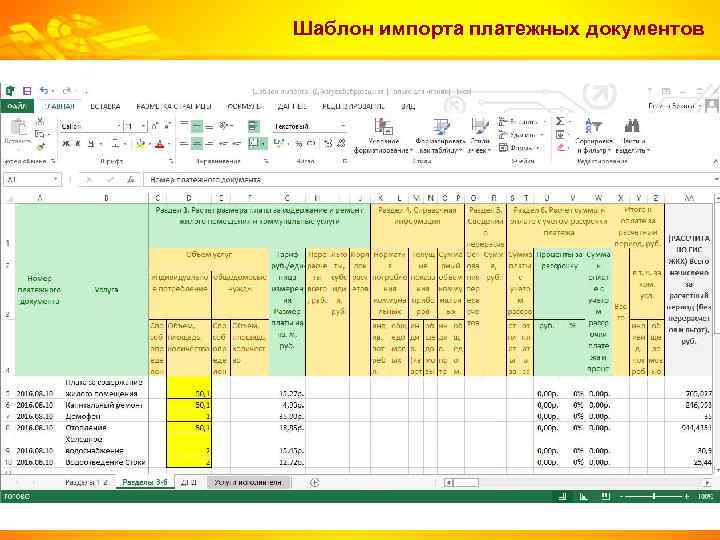Expand the font size dropdown
The width and height of the screenshot is (720, 540).
coord(143,126)
